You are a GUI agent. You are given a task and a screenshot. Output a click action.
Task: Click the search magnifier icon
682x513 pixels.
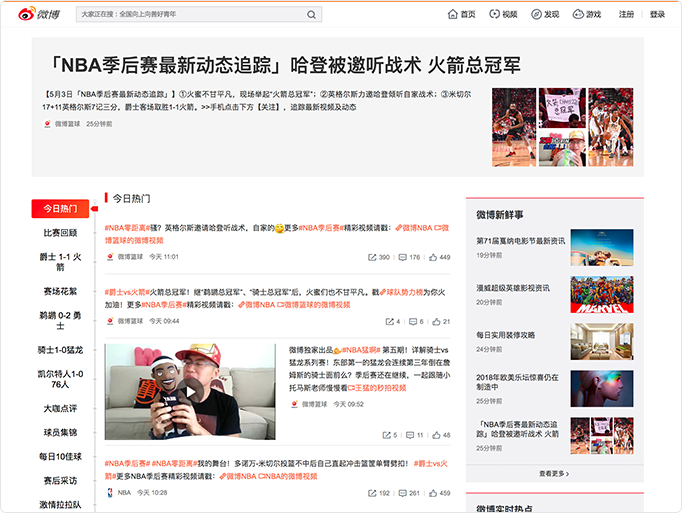[311, 14]
